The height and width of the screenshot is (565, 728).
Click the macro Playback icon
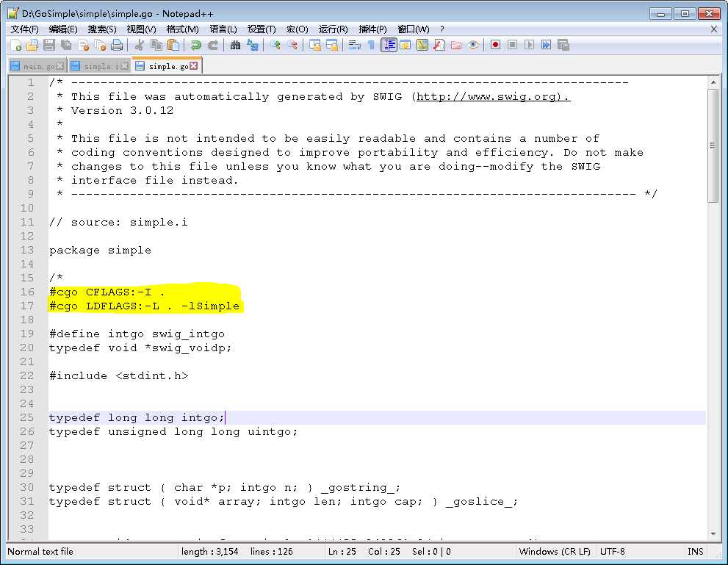pos(529,45)
